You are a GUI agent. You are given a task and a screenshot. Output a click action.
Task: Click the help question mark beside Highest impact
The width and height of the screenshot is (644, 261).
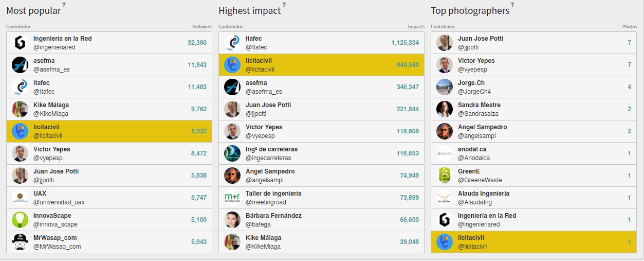pos(284,5)
